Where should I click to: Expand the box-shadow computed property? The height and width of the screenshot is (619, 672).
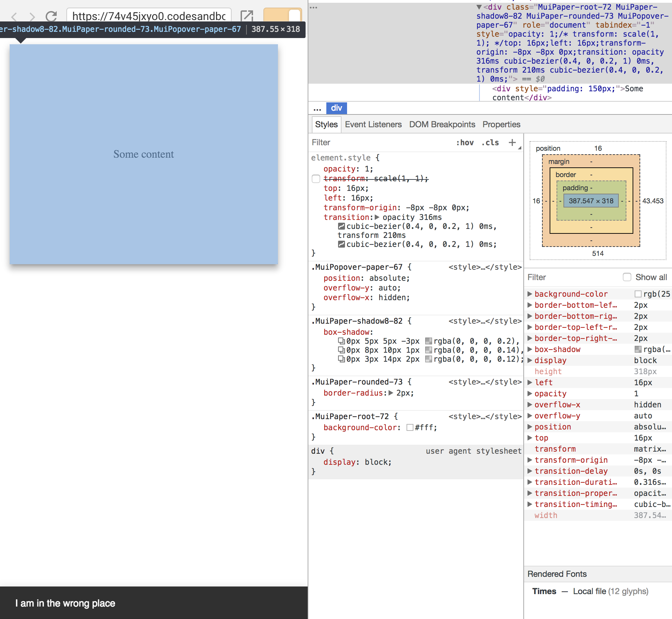[530, 349]
